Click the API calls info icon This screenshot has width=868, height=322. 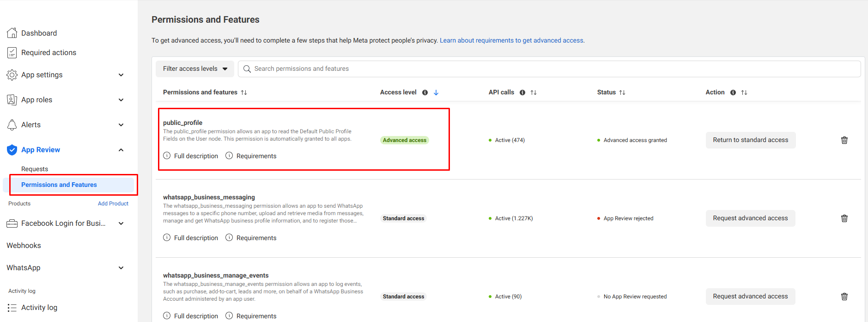tap(522, 93)
